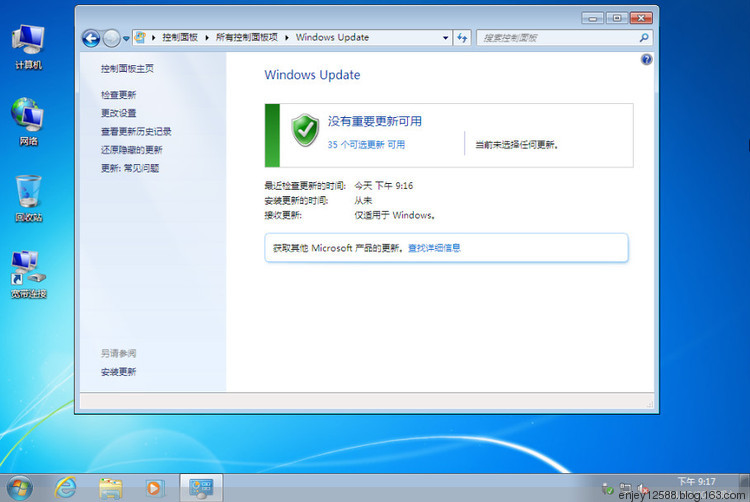
Task: Click Control Panel taskbar button
Action: 201,488
